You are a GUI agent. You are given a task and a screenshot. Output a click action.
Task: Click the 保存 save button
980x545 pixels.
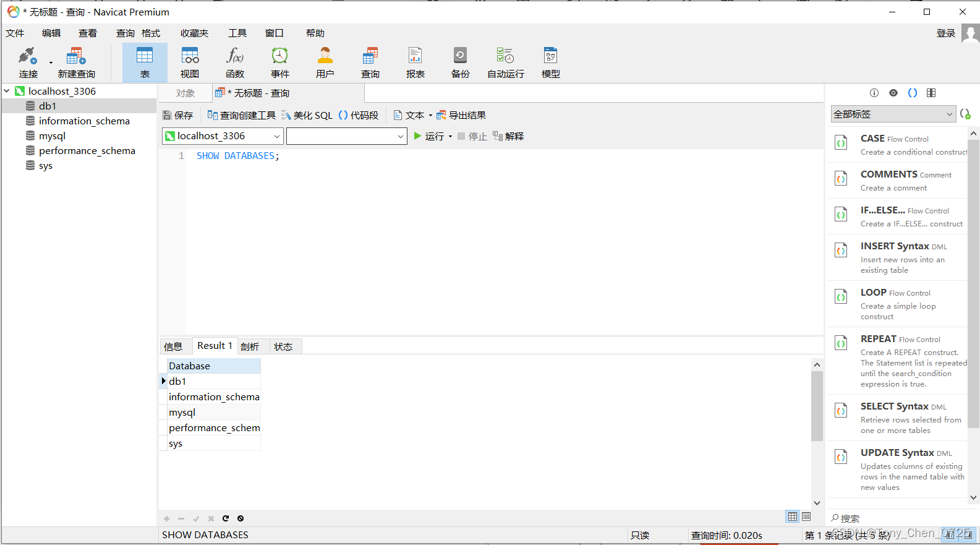[x=178, y=116]
